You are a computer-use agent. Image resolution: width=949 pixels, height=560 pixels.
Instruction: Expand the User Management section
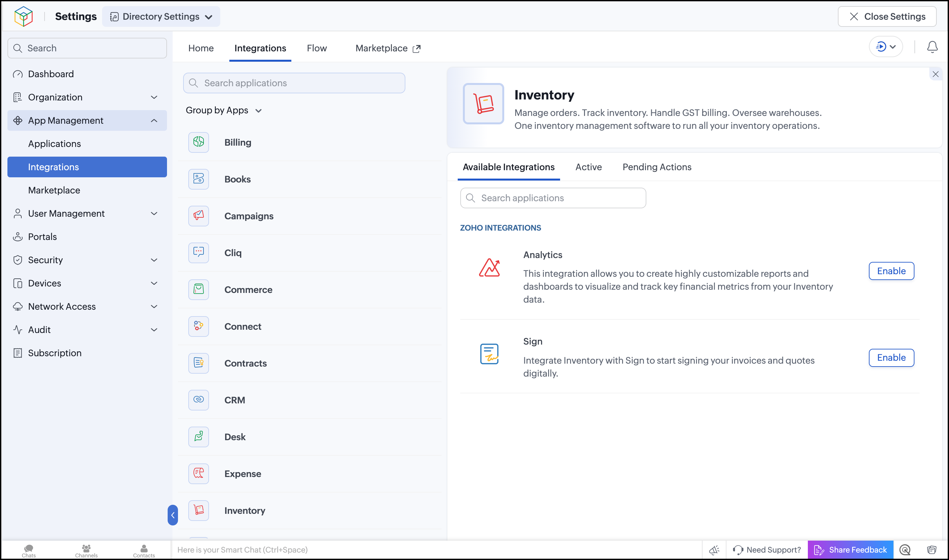tap(154, 213)
